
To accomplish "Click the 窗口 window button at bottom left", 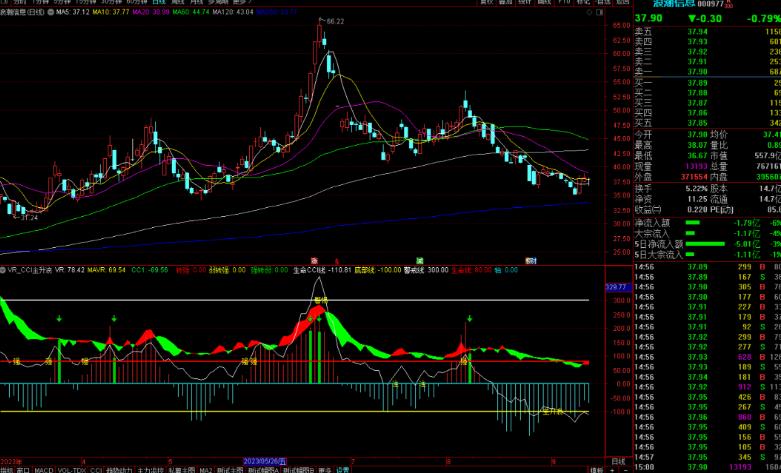I will tap(23, 470).
